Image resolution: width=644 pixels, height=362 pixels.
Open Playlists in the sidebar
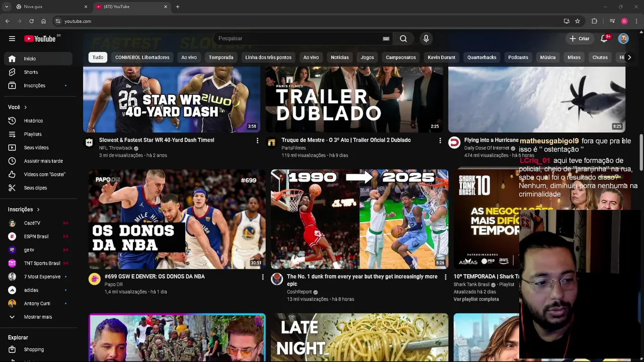(38, 134)
